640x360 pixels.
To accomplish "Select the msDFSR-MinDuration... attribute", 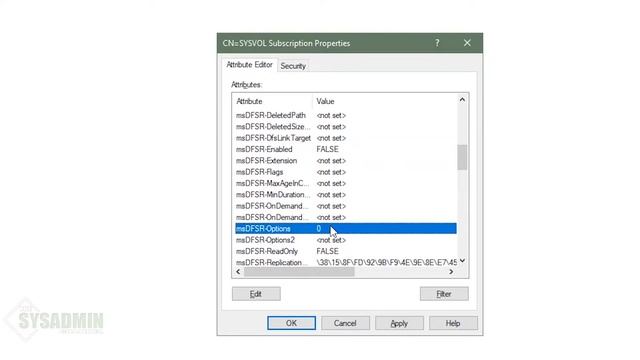I will (346, 195).
